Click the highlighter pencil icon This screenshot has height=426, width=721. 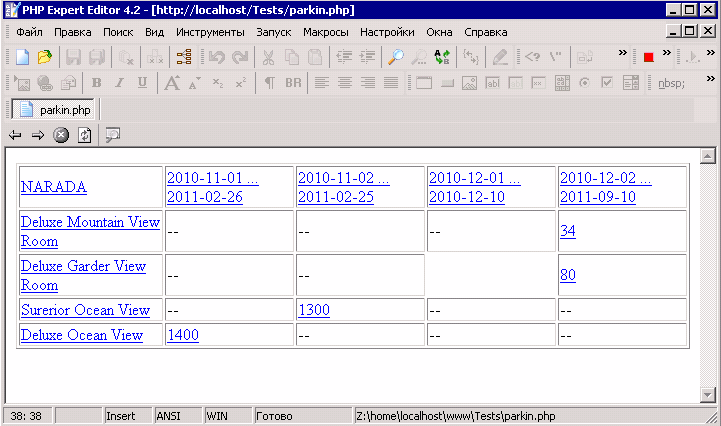click(x=500, y=57)
